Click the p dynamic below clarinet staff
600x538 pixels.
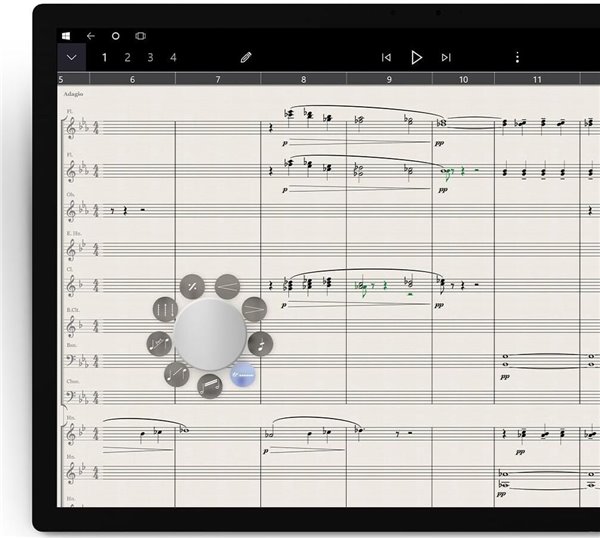tap(284, 305)
